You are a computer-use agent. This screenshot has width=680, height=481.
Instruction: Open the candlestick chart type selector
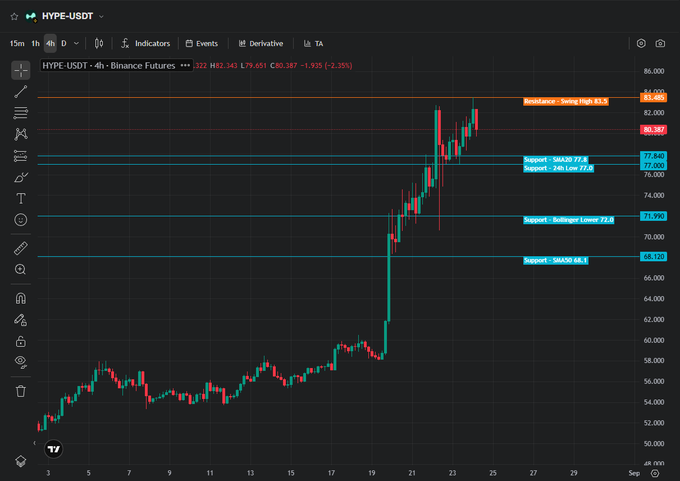tap(99, 43)
